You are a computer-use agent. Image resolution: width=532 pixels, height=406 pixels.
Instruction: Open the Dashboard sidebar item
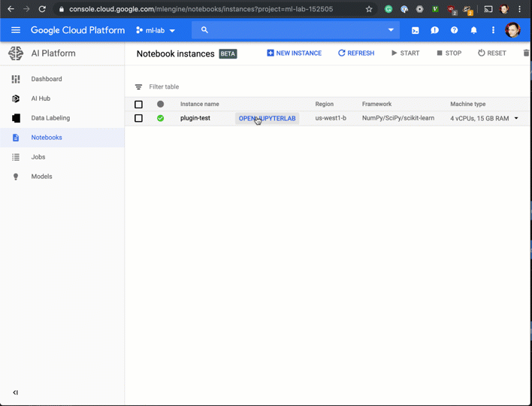point(62,79)
